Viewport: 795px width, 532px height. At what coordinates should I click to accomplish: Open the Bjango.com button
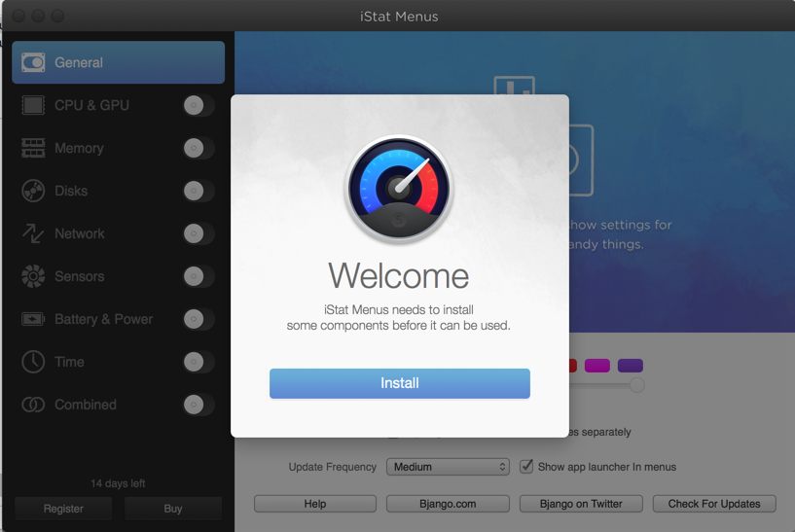(448, 504)
